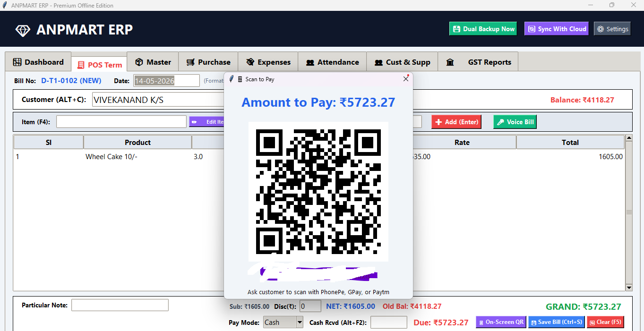
Task: Click the Balance: ₹4118.27 text
Action: click(x=582, y=100)
